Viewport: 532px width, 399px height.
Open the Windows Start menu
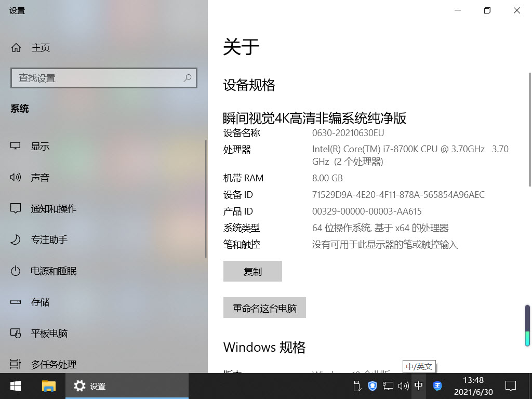click(15, 386)
